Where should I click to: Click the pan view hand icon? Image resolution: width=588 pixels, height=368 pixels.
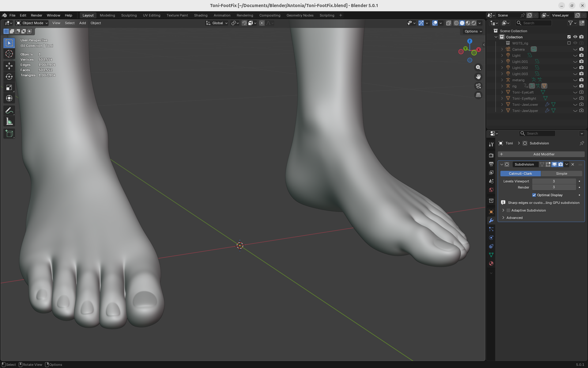point(478,77)
